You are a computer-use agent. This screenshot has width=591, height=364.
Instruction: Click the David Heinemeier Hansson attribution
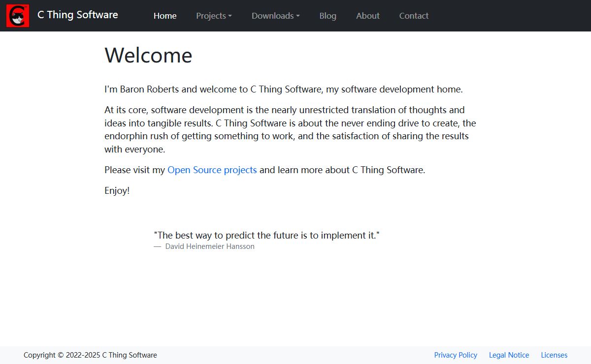[x=210, y=246]
